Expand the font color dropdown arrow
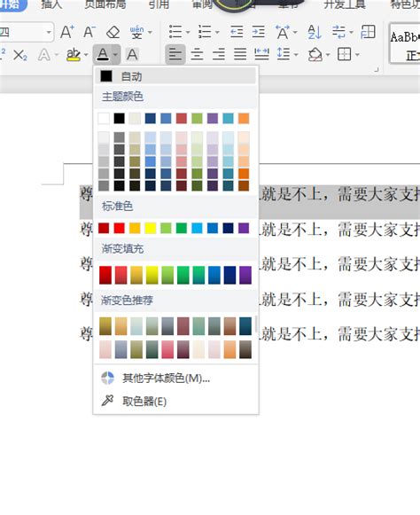This screenshot has height=515, width=420. click(x=115, y=55)
